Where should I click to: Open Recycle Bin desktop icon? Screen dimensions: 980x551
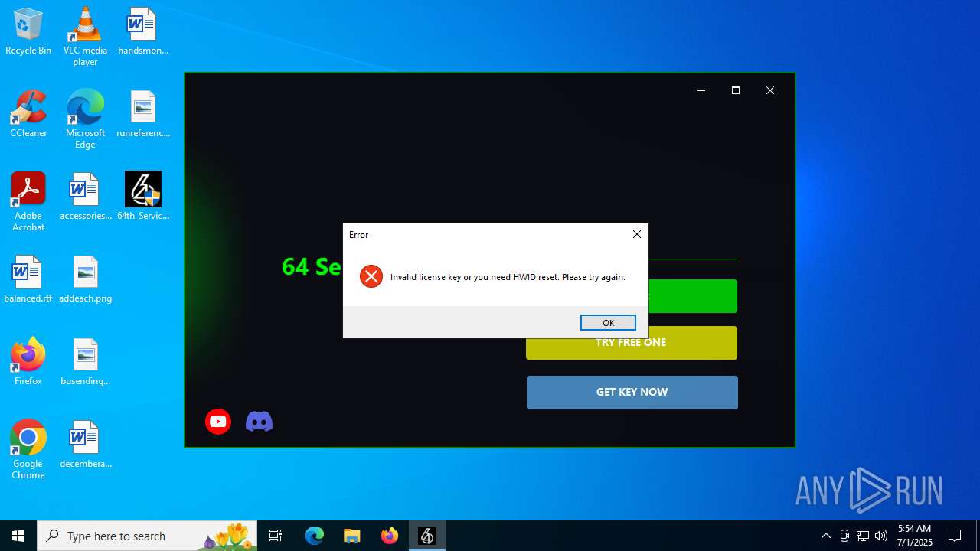pyautogui.click(x=28, y=31)
